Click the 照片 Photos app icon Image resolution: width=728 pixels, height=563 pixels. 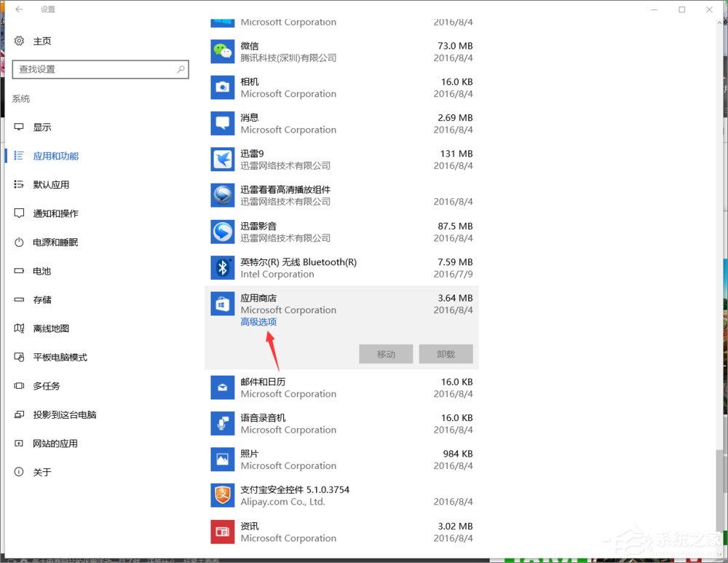pos(222,459)
